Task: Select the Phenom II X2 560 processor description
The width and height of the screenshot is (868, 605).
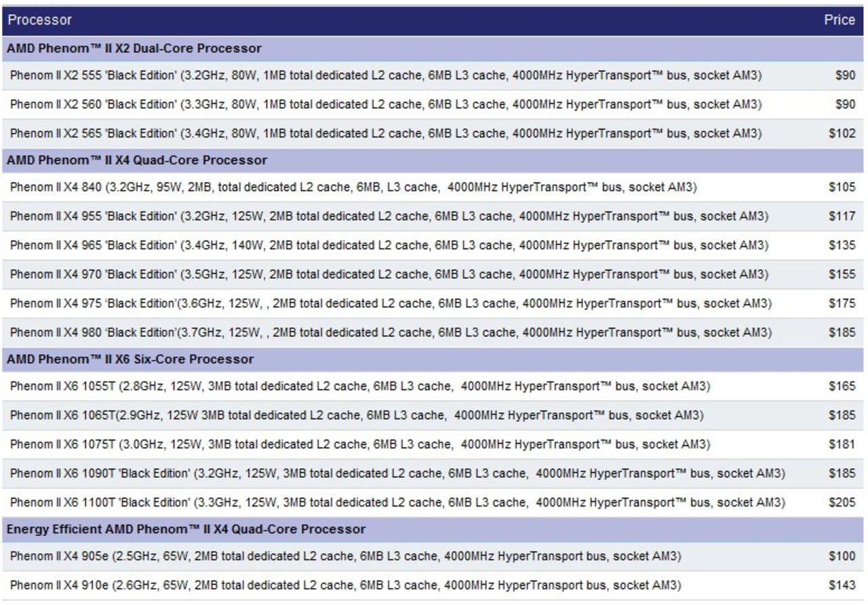Action: pos(385,104)
